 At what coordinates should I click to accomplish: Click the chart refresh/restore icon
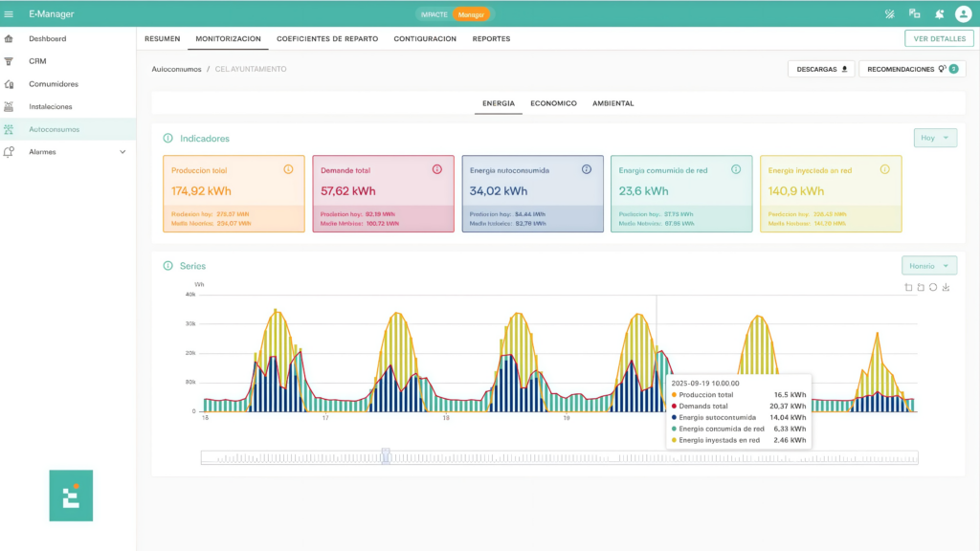pyautogui.click(x=933, y=287)
